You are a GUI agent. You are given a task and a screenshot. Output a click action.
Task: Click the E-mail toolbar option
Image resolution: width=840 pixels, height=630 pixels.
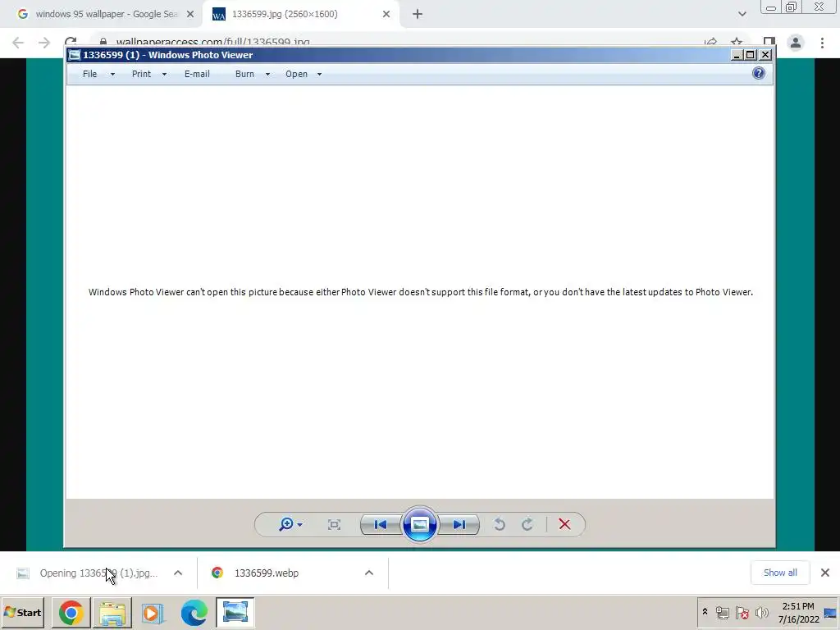[x=197, y=74]
